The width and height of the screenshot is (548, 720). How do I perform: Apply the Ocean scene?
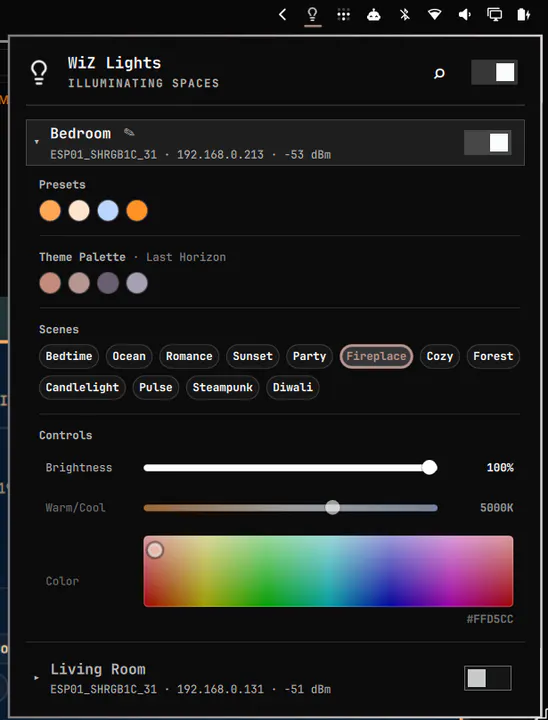[129, 356]
